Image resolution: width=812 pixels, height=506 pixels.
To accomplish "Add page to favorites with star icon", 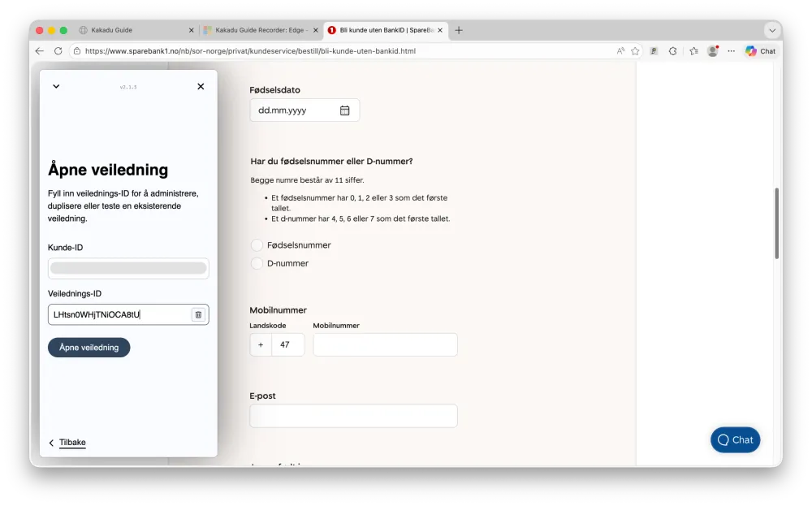I will tap(635, 50).
